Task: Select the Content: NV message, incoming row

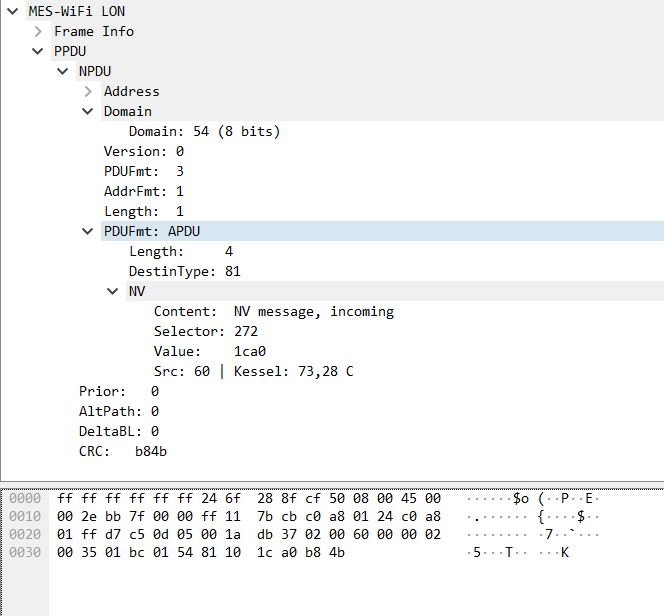Action: 274,312
